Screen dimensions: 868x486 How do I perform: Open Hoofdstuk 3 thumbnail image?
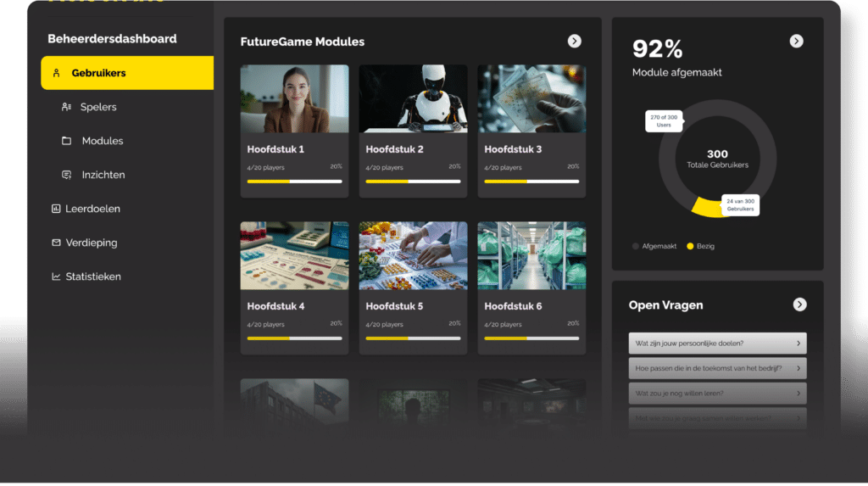coord(531,98)
